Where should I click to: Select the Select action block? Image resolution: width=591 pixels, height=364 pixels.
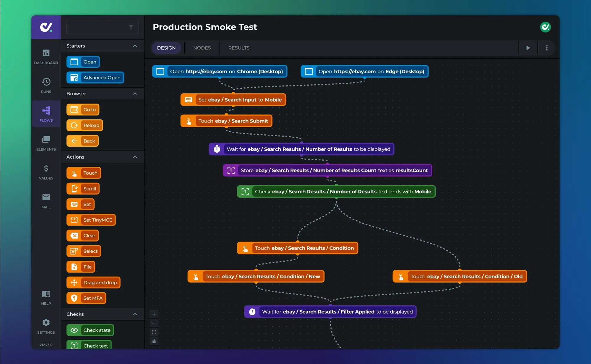click(84, 251)
